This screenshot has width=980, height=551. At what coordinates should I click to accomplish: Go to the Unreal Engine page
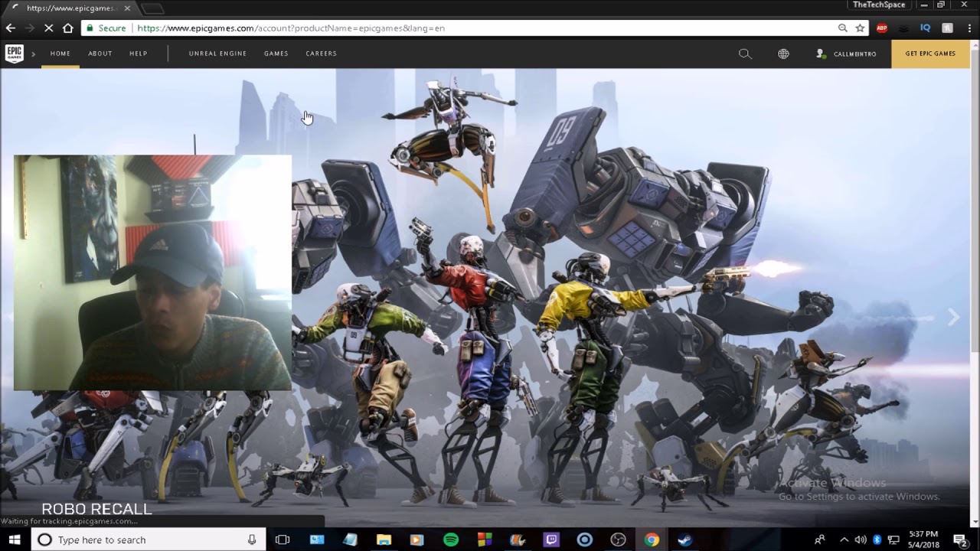[x=217, y=54]
